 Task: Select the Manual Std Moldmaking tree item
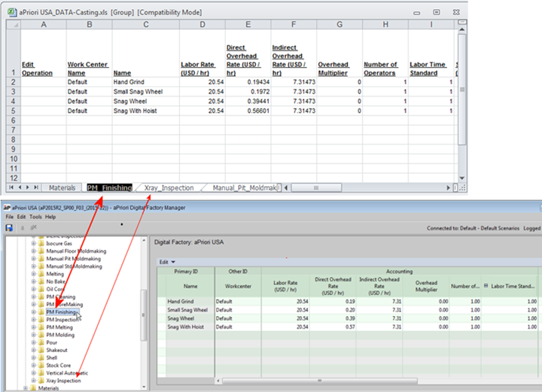[74, 266]
